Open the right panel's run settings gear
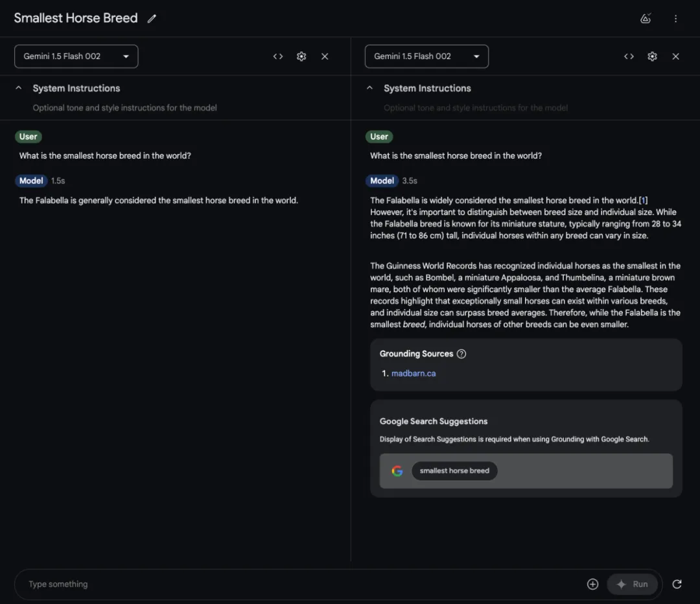Viewport: 700px width, 604px height. point(652,56)
